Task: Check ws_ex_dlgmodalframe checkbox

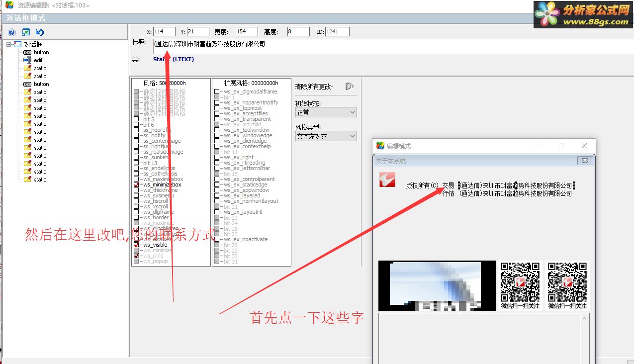Action: [217, 91]
